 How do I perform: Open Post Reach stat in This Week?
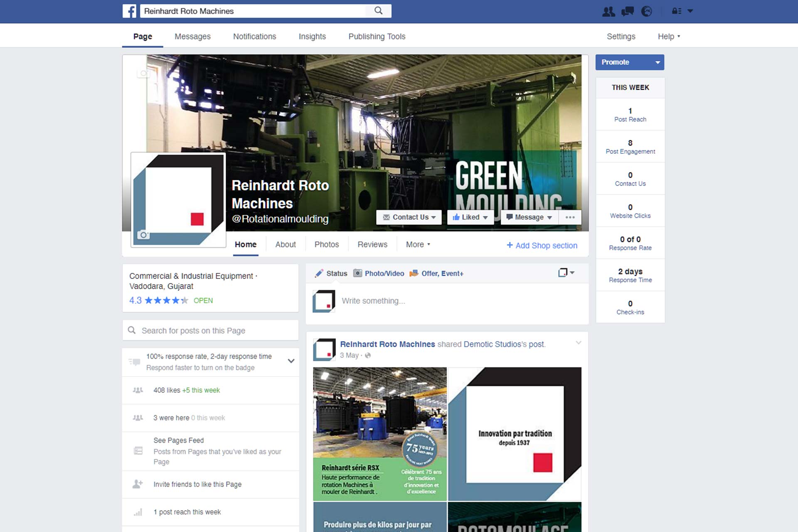[630, 115]
